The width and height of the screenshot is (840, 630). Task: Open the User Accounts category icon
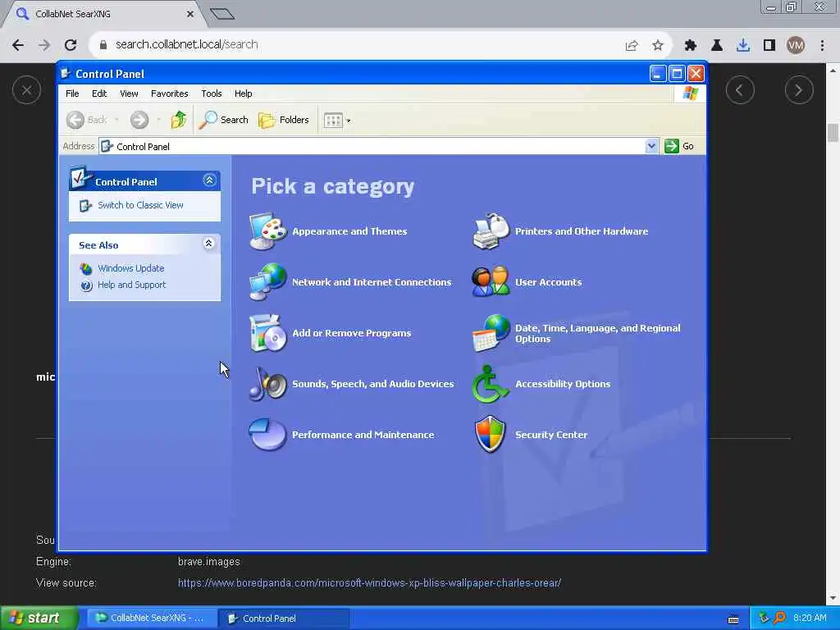491,282
